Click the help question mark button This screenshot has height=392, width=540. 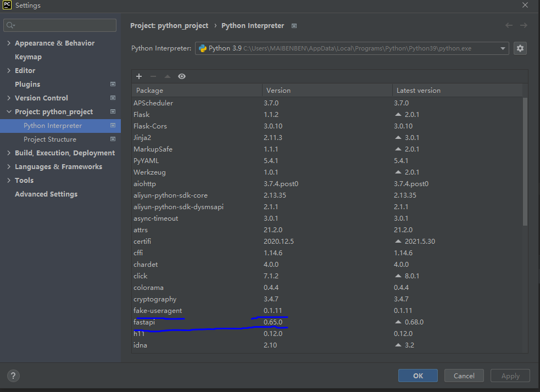point(13,376)
